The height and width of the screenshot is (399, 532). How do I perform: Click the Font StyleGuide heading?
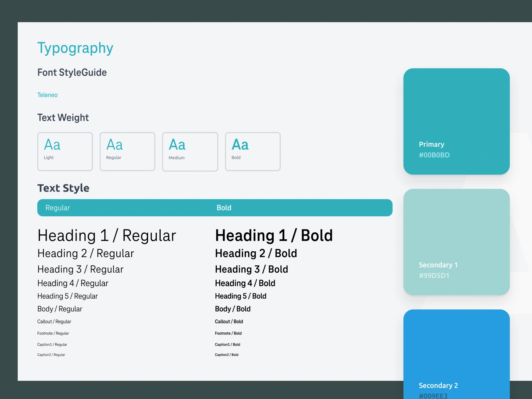pyautogui.click(x=72, y=72)
